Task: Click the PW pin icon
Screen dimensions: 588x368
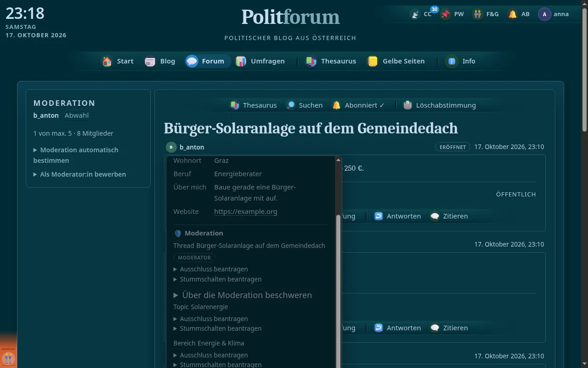Action: coord(446,14)
